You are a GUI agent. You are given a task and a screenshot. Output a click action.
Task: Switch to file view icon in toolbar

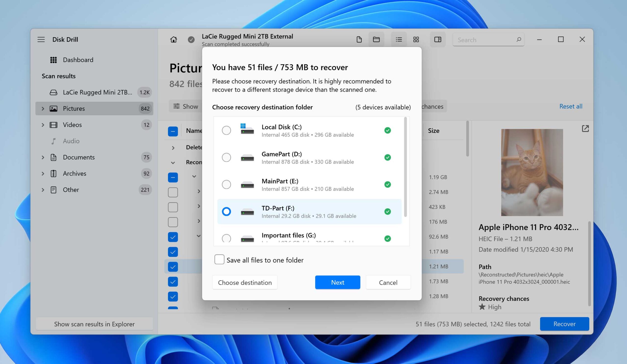(359, 39)
